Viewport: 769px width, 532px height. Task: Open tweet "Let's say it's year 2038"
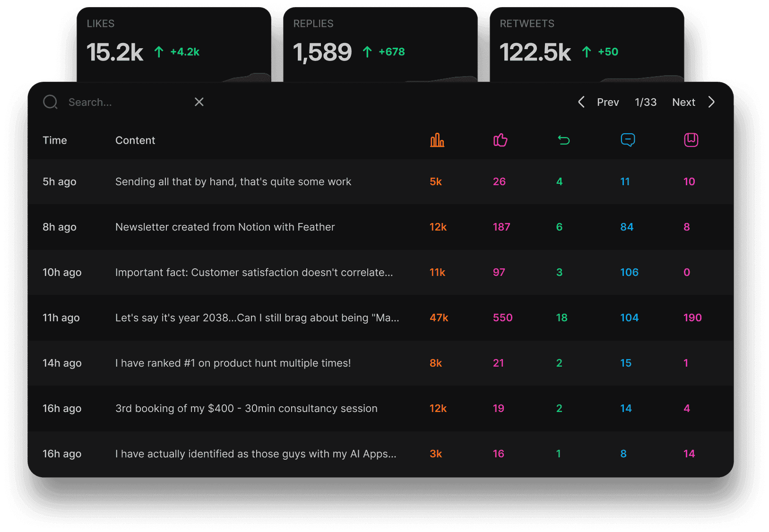[257, 318]
